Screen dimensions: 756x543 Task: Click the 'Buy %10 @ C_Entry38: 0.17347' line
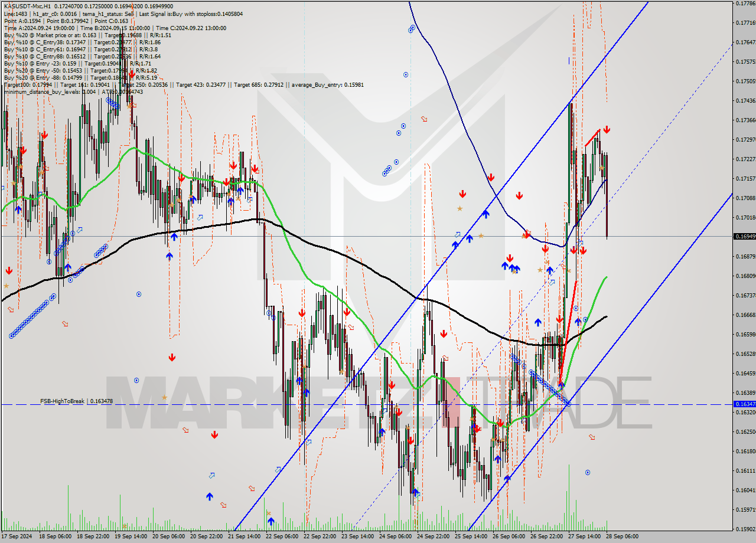(x=82, y=42)
